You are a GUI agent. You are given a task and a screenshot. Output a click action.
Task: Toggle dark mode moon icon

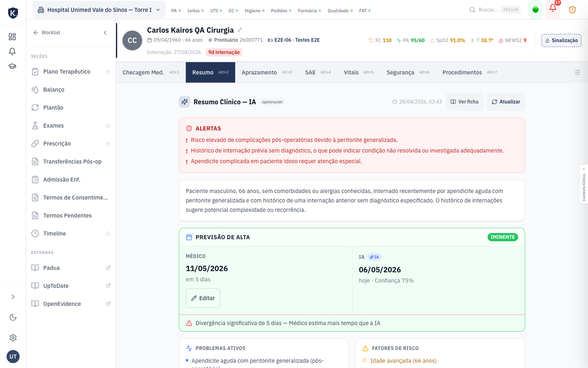13,317
